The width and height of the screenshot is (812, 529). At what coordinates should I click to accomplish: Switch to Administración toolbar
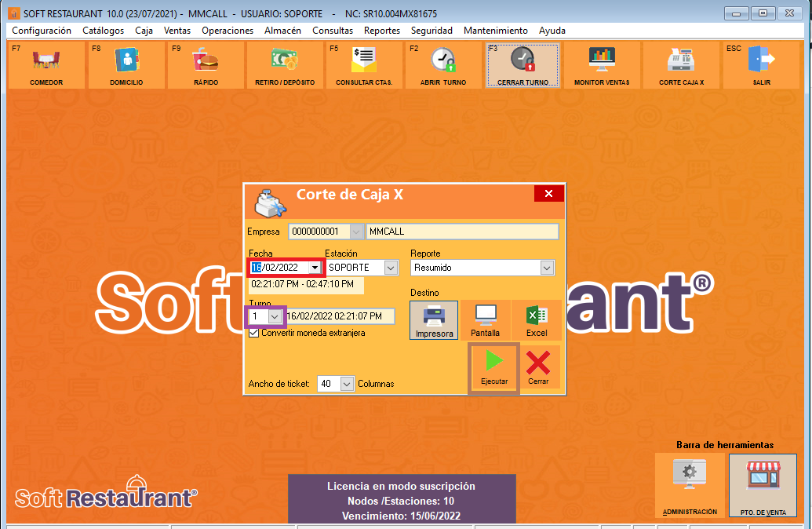[x=690, y=487]
